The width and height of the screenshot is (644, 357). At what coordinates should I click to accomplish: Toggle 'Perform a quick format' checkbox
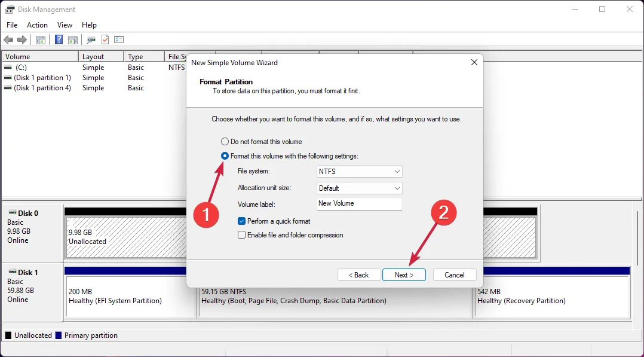241,221
